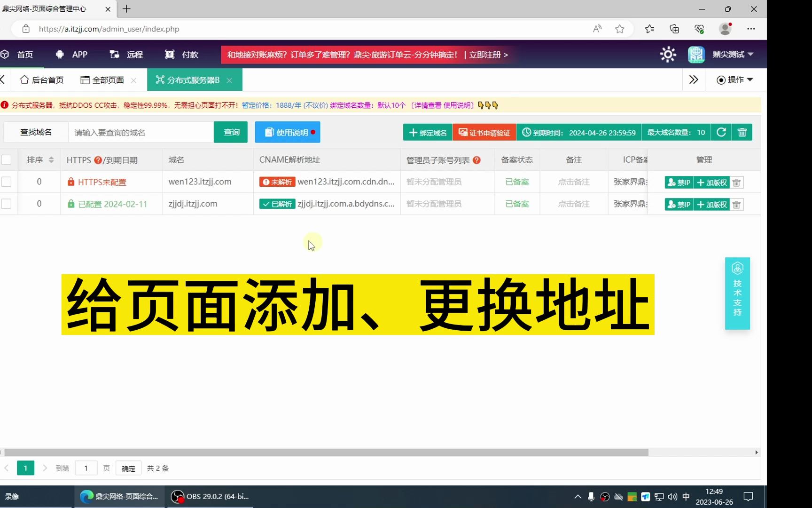Open new browser tab plus button

click(126, 9)
